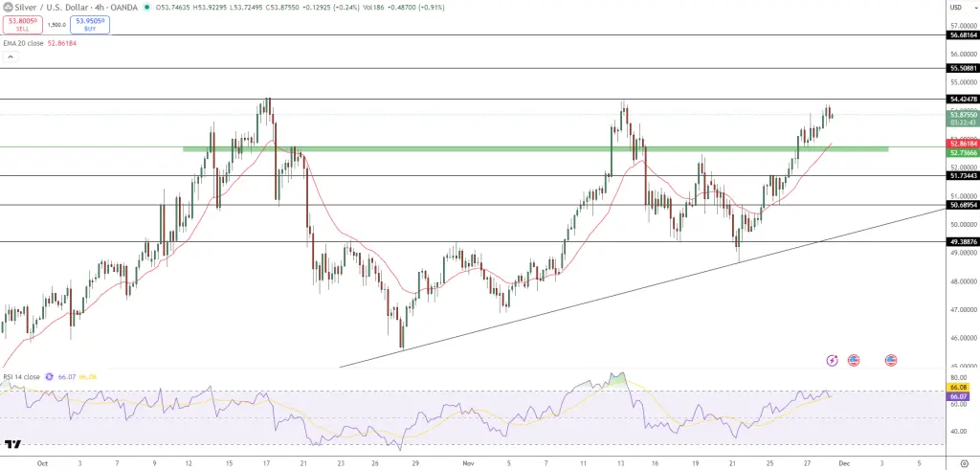Click the yellow RSI 66.08 axis label
The width and height of the screenshot is (980, 470).
[958, 388]
